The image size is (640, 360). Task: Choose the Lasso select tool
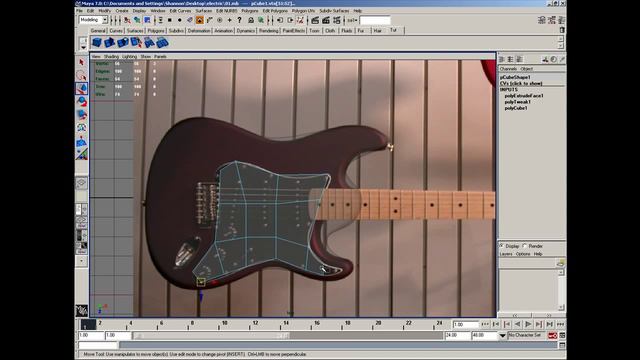(81, 76)
